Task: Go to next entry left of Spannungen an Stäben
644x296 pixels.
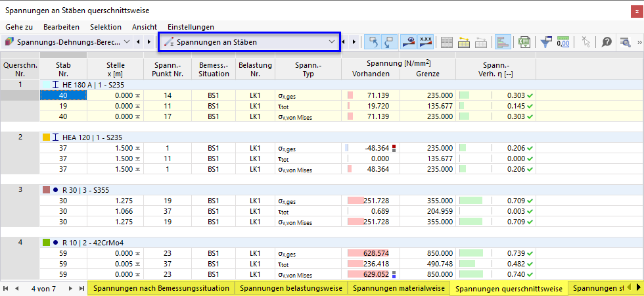Action: [x=149, y=42]
